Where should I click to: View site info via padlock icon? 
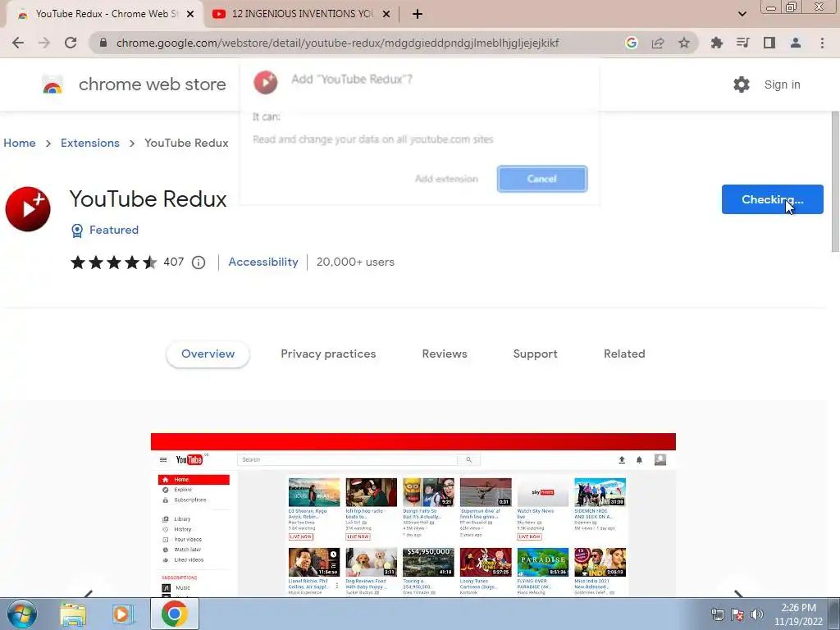pos(103,43)
